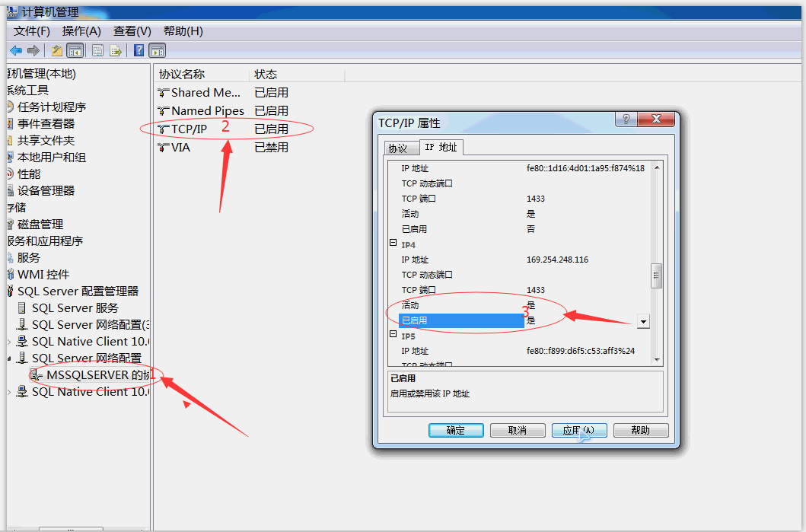806x532 pixels.
Task: Toggle the Show/Hide Action Pane icon
Action: coord(157,50)
